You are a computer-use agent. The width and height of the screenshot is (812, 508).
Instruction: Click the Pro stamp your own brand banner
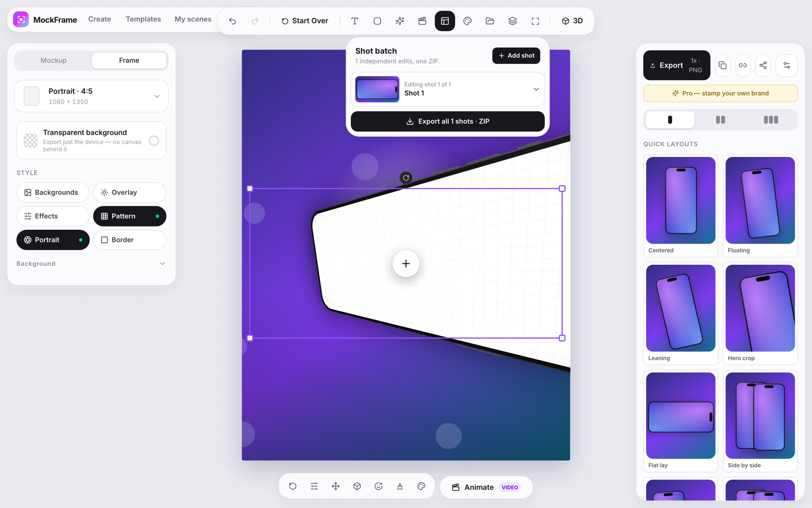tap(720, 93)
